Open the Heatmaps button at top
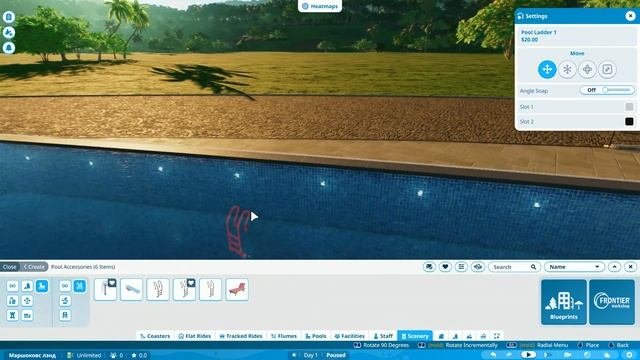640x360 pixels. (320, 6)
